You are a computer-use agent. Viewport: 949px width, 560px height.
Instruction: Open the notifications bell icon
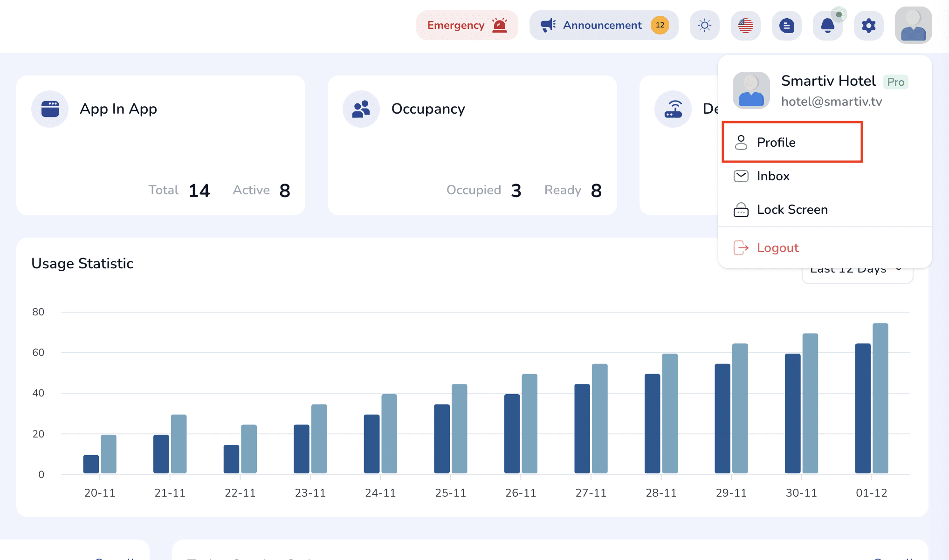(828, 25)
